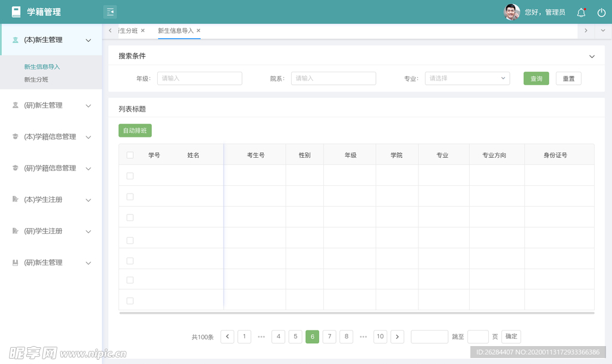Toggle the select-all checkbox in table header

point(130,155)
